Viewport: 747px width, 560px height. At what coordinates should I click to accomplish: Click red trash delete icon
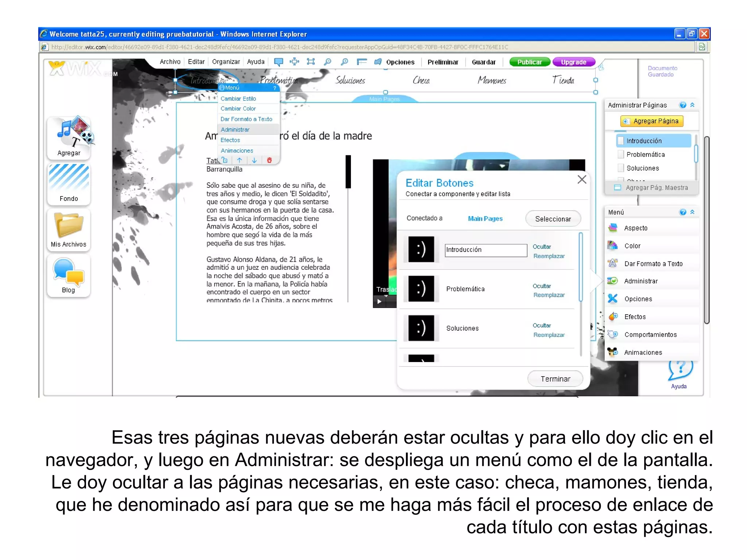[x=269, y=160]
